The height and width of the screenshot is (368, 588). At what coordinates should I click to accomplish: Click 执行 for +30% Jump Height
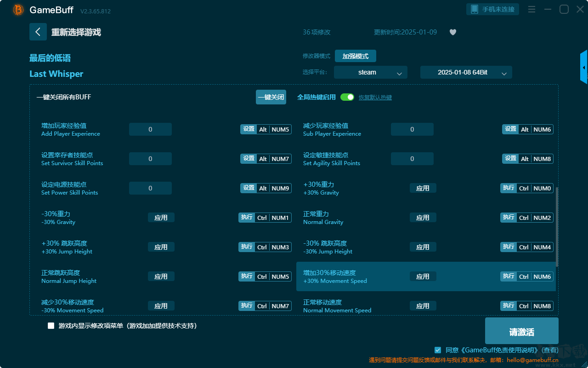247,247
